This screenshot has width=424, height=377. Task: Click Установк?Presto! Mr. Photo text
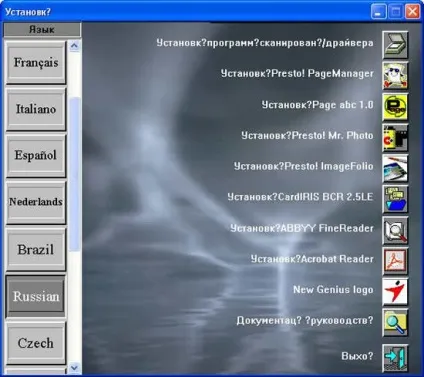pos(307,135)
